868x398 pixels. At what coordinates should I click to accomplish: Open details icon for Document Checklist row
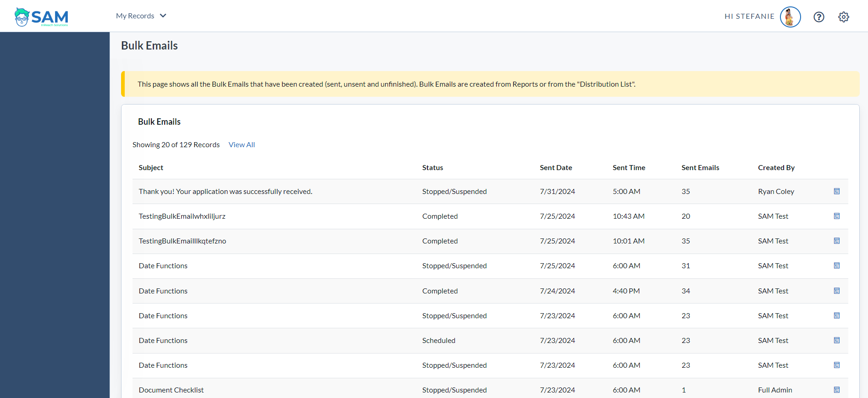coord(836,390)
